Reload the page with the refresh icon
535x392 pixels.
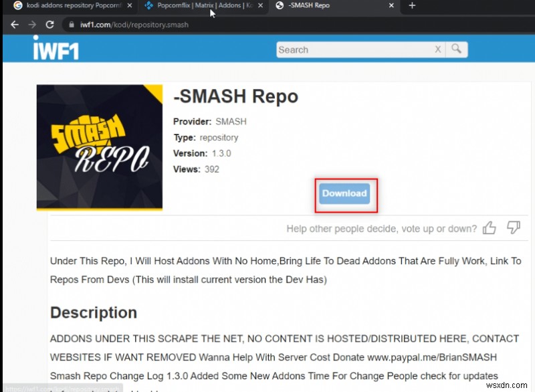pyautogui.click(x=49, y=25)
